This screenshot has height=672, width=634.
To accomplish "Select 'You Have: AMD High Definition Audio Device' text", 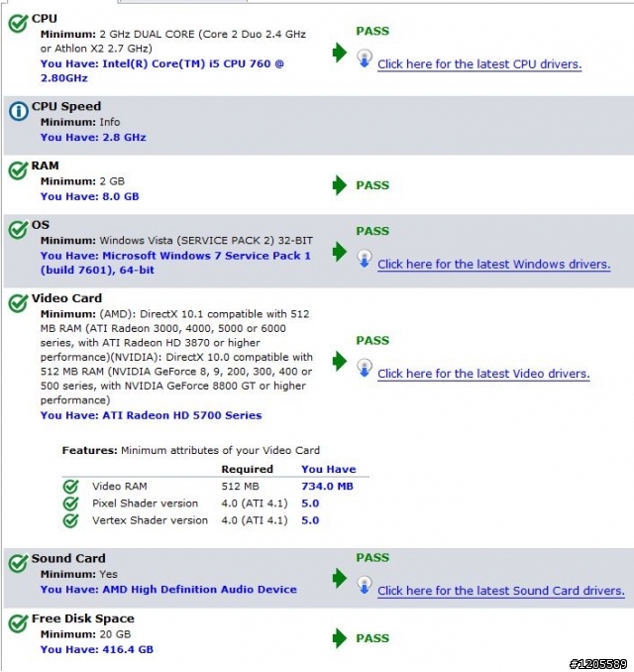I will pos(168,590).
